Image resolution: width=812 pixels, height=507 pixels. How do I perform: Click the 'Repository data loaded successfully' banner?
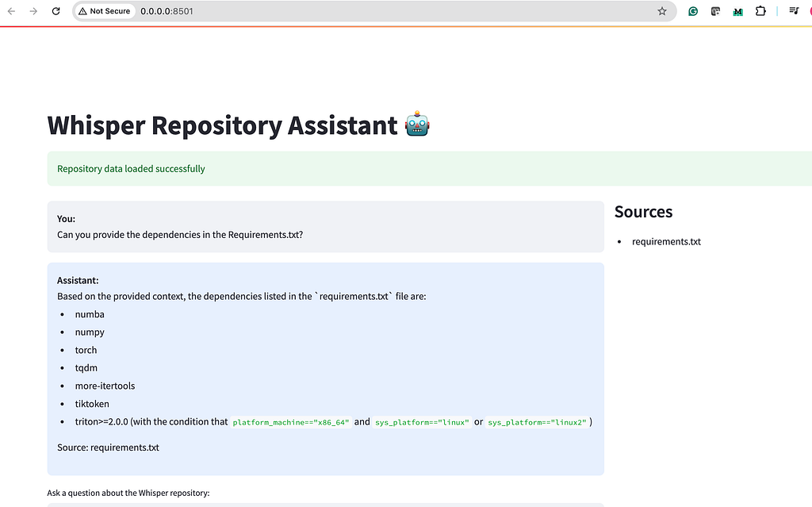[x=429, y=168]
